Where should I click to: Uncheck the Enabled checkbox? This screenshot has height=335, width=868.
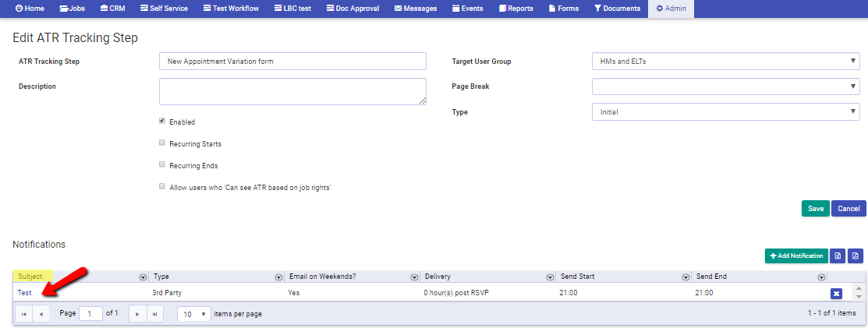pyautogui.click(x=162, y=121)
